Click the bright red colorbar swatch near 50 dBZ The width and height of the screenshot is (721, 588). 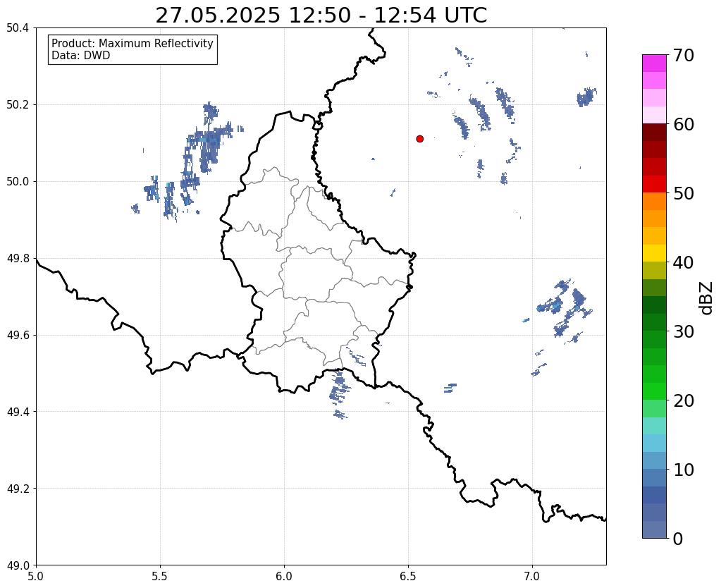coord(654,184)
